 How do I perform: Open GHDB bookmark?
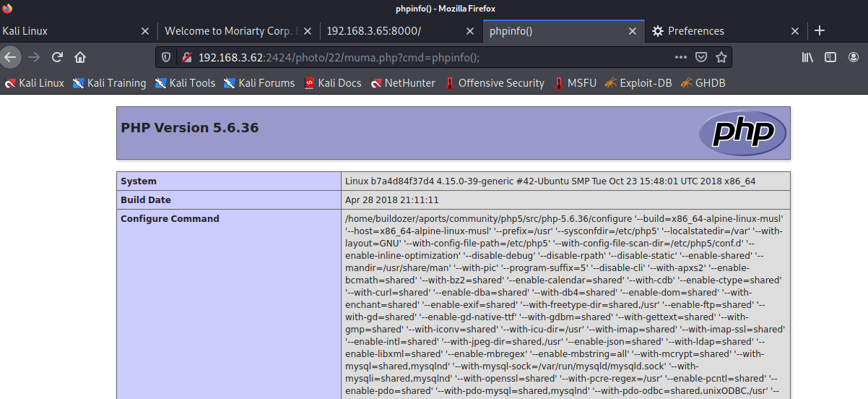click(703, 83)
